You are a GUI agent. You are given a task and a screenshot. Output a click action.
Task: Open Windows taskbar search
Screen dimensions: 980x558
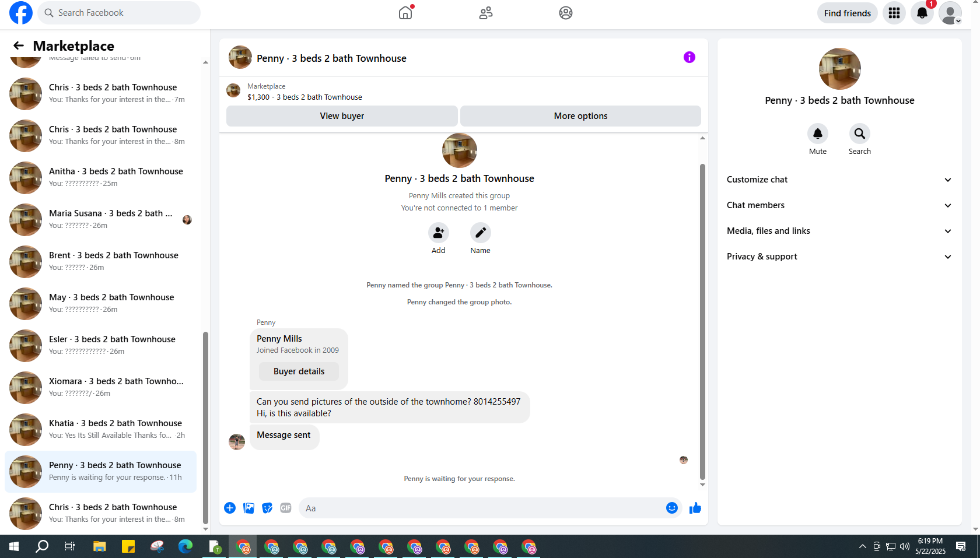[x=42, y=546]
